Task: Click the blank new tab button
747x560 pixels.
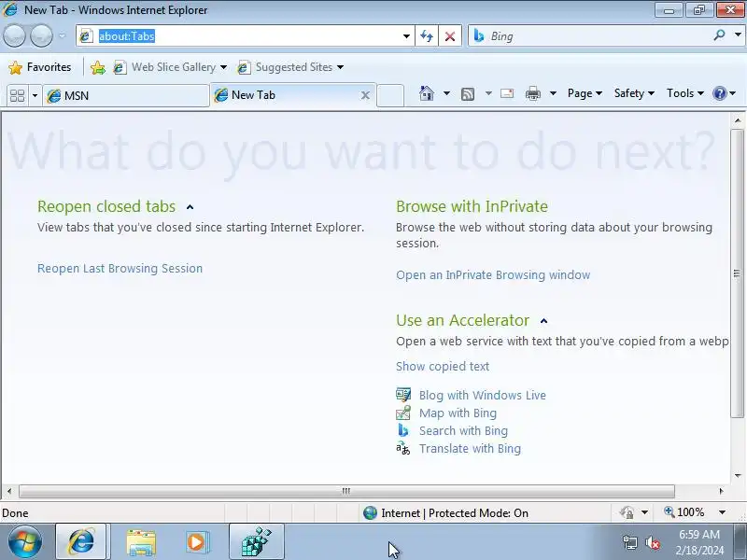Action: tap(390, 95)
